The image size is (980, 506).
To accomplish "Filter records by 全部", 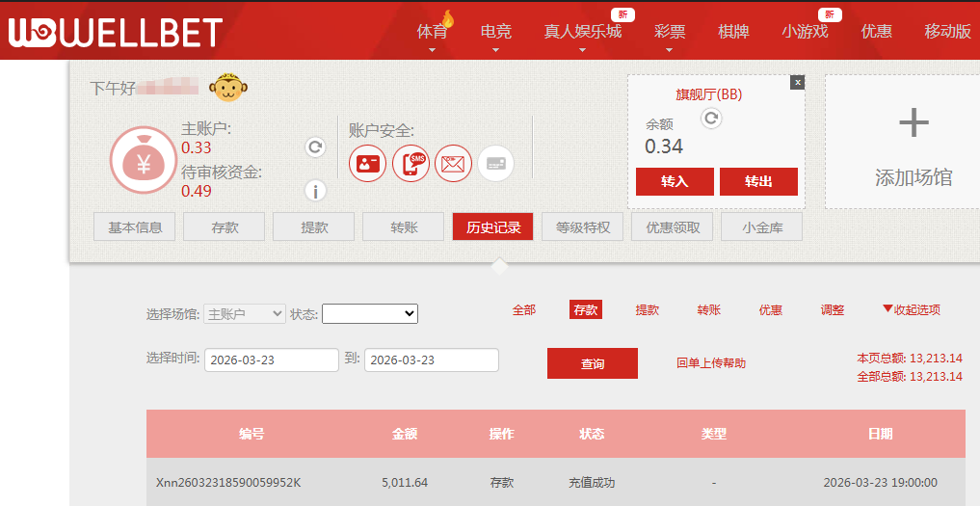I will click(x=524, y=309).
